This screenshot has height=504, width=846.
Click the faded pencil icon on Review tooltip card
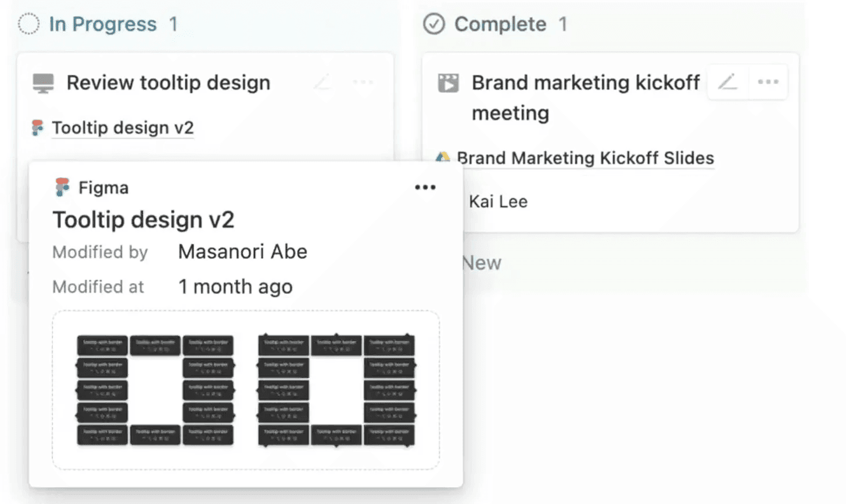(322, 82)
